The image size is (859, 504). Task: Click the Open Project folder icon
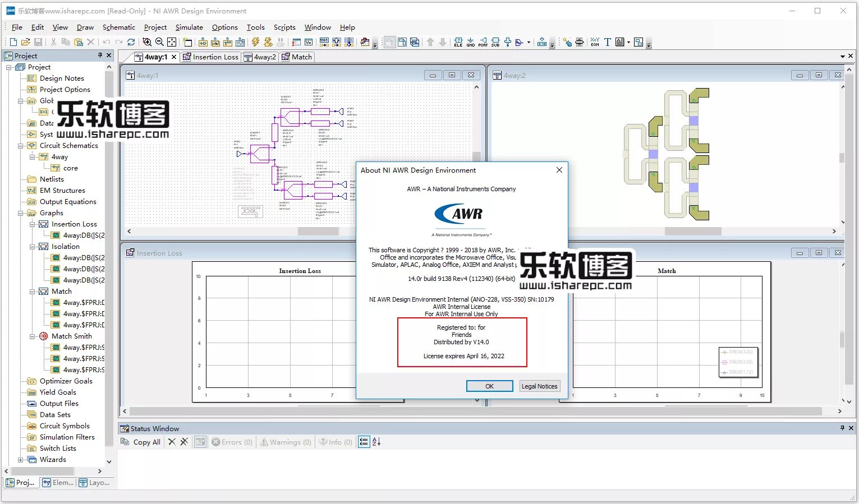[26, 42]
